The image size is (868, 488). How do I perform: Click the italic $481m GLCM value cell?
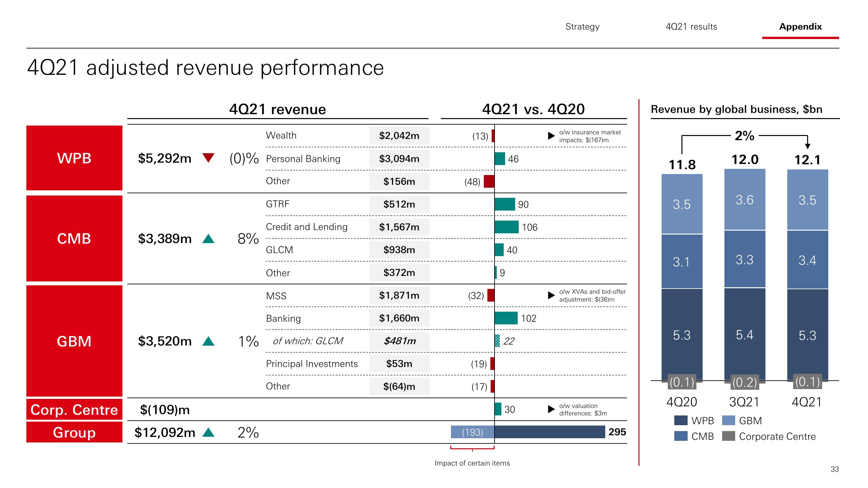click(399, 341)
